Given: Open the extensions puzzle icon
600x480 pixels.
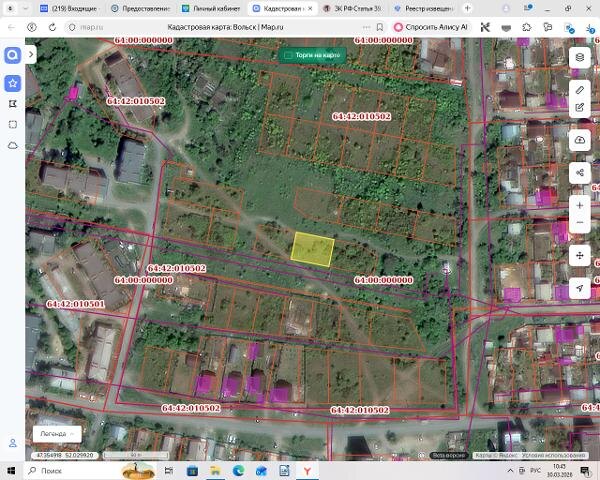Looking at the screenshot, I should (527, 27).
